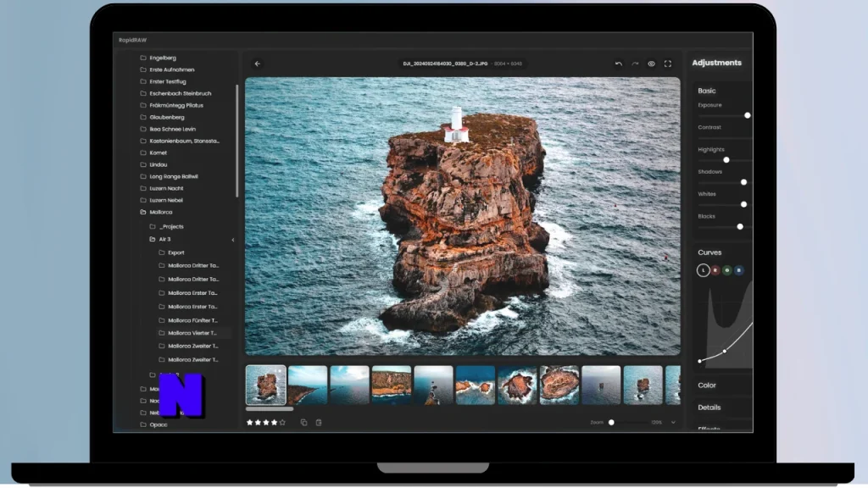Redo the adjustment
Screen dimensions: 868x488
point(635,64)
